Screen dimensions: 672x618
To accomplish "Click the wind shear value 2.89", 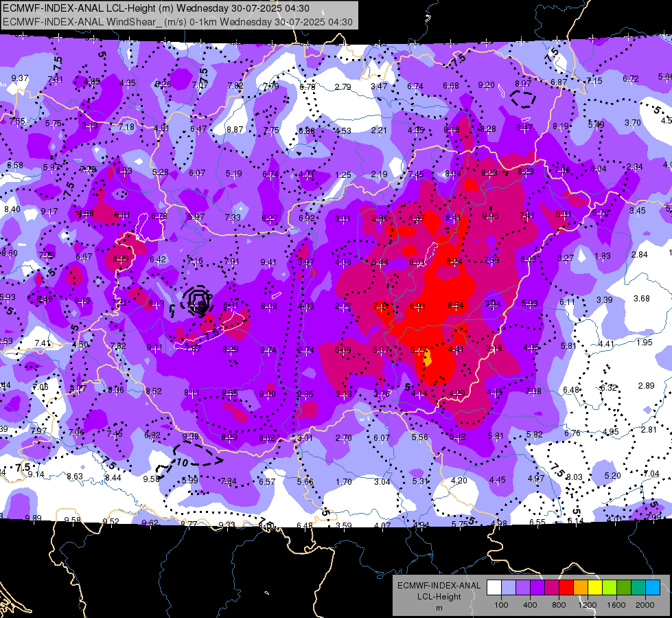I will pyautogui.click(x=647, y=385).
